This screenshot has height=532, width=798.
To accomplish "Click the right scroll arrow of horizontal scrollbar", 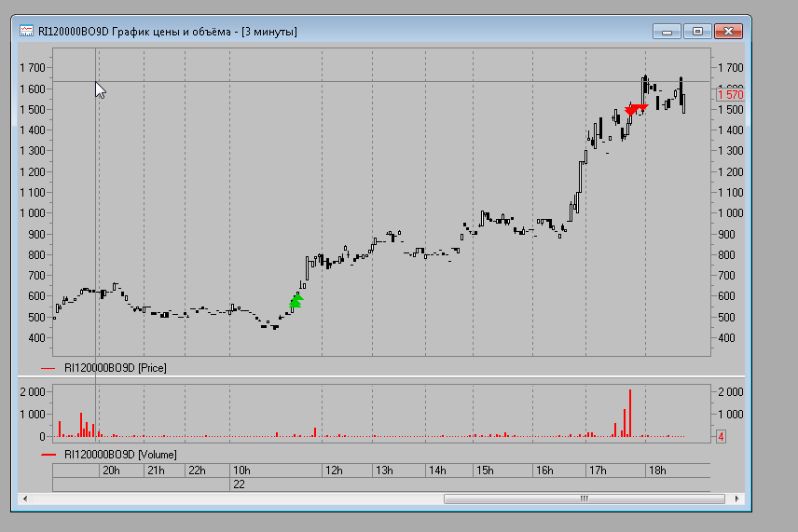I will coord(739,498).
